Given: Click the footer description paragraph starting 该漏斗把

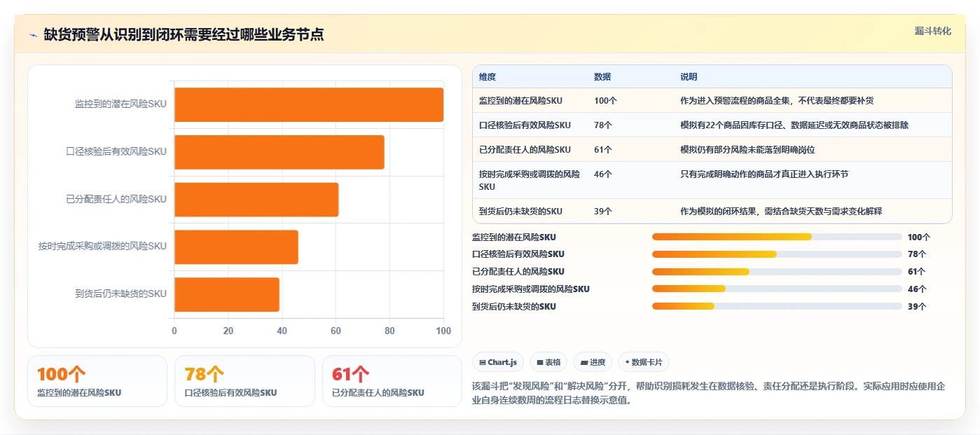Looking at the screenshot, I should coord(710,394).
